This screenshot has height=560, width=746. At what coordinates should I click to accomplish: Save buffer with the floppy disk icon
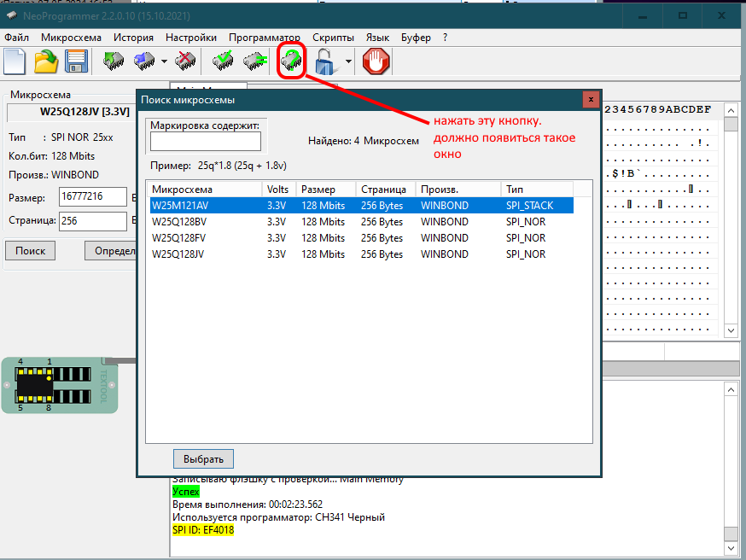[76, 61]
